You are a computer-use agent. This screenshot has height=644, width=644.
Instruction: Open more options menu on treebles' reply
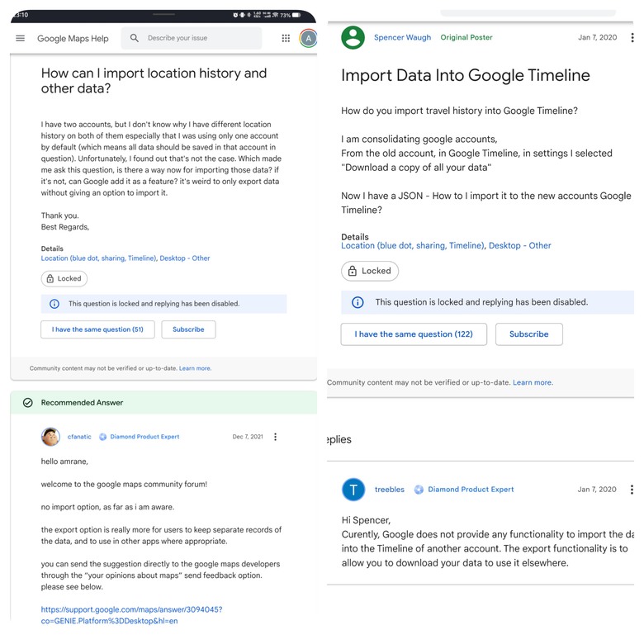click(x=632, y=490)
